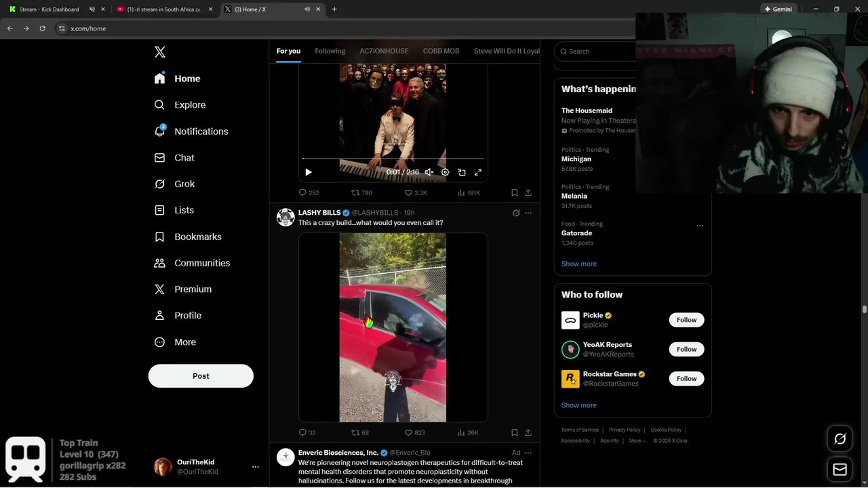Switch to the For you tab

pos(288,52)
